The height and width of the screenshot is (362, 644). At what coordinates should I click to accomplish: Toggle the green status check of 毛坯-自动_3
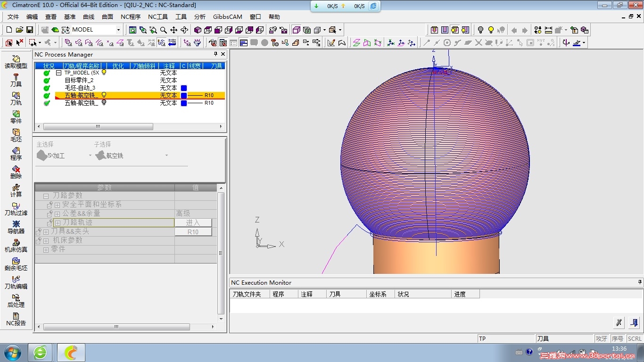click(47, 88)
